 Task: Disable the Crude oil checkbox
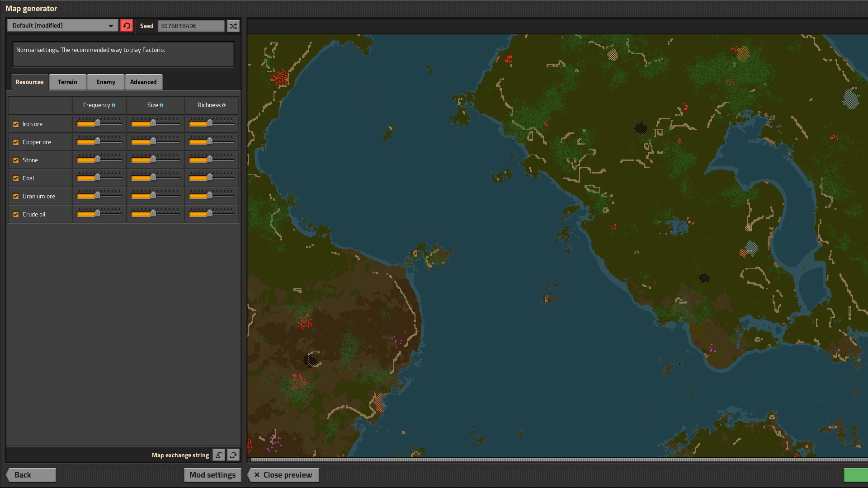click(x=16, y=214)
